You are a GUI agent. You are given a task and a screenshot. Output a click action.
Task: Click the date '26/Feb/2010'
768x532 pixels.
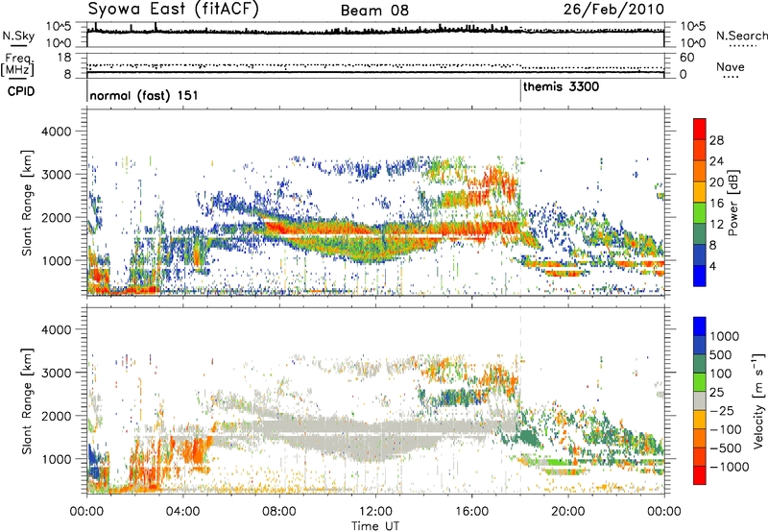(613, 10)
